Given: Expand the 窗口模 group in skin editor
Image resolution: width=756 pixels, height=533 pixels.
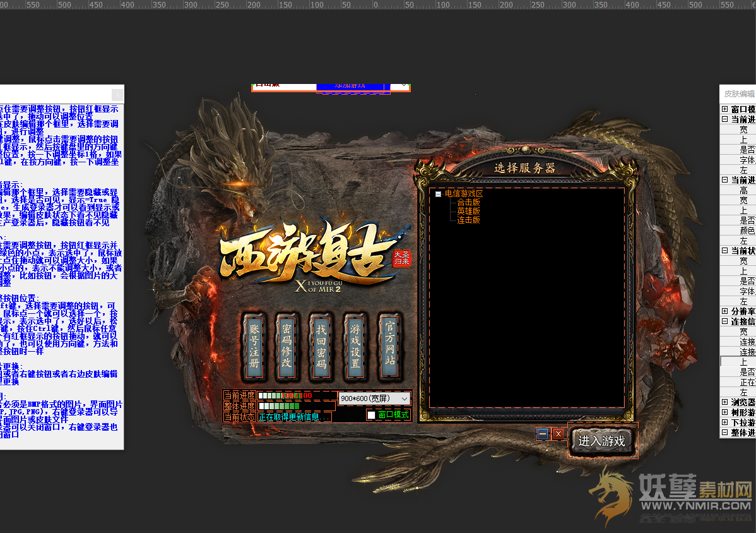Looking at the screenshot, I should click(724, 109).
